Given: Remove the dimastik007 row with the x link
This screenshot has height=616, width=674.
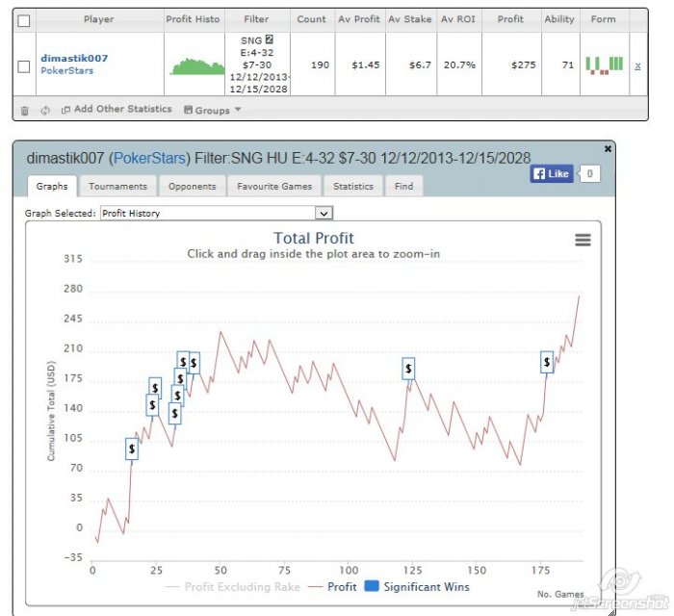Looking at the screenshot, I should pos(637,65).
